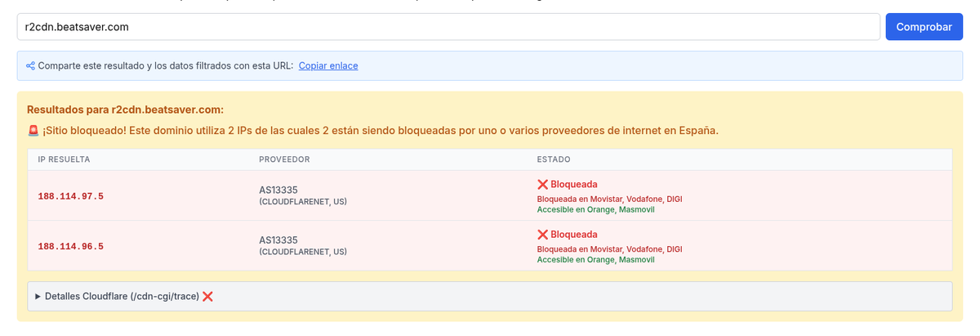Click the Resultados para r2cdn.beatsaver.com heading
This screenshot has height=336, width=980.
(125, 110)
